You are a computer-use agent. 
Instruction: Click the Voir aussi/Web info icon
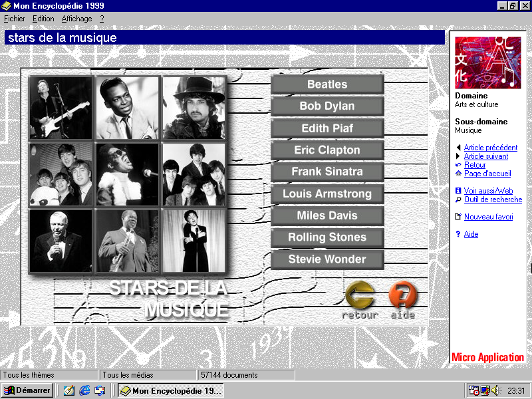point(458,191)
